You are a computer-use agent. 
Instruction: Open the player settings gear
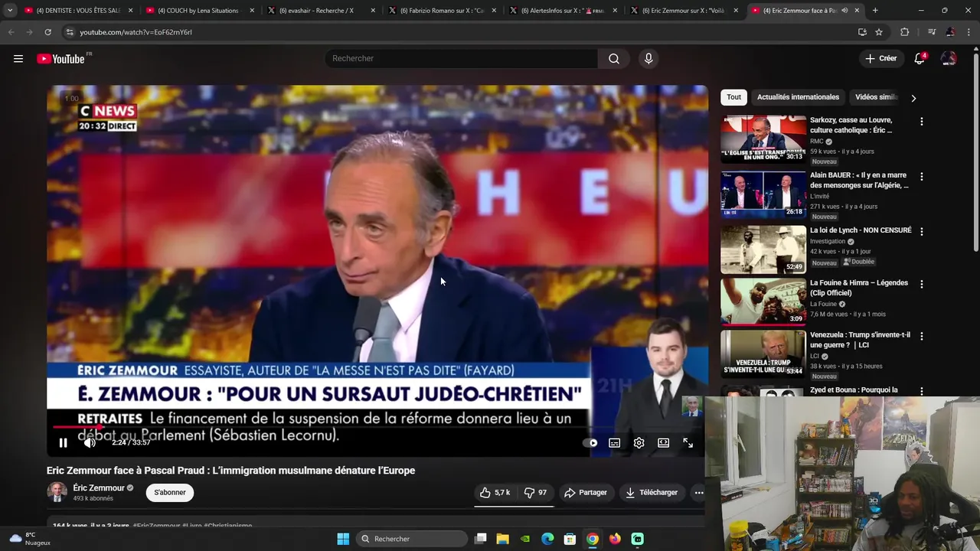tap(639, 442)
